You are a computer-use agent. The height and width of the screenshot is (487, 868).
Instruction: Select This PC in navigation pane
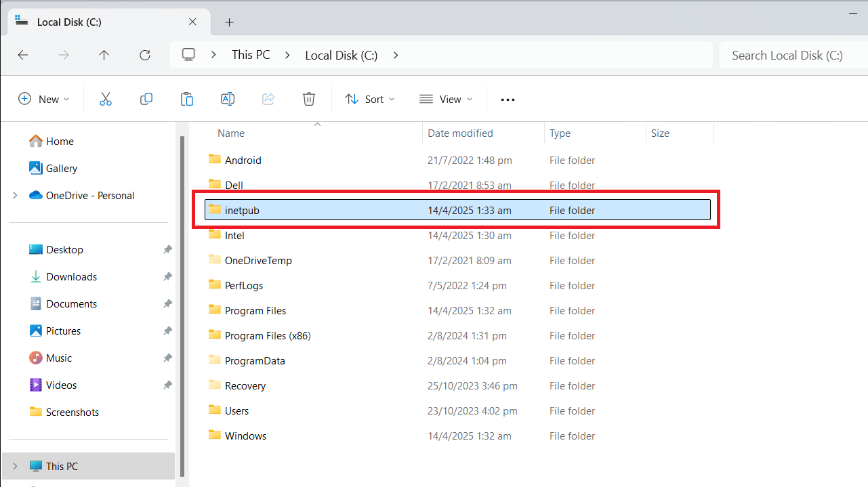click(x=89, y=466)
